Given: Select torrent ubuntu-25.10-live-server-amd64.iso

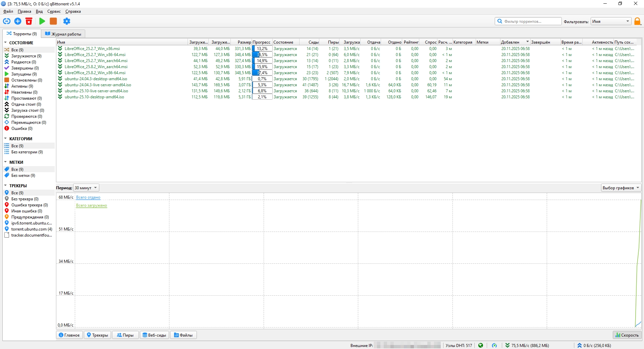Looking at the screenshot, I should click(x=96, y=91).
